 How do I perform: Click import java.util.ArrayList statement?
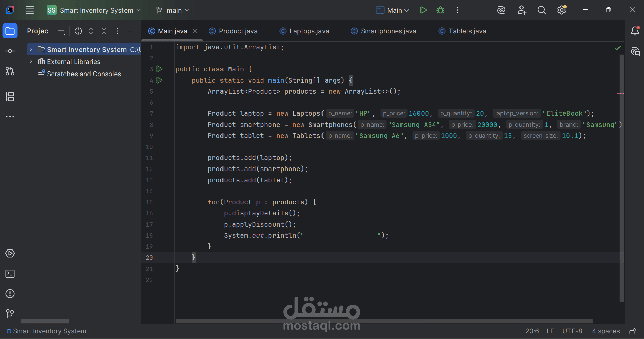coord(230,47)
